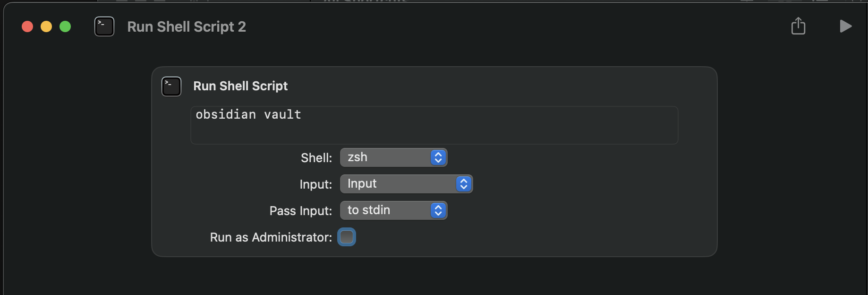The image size is (868, 295).
Task: Click the 'obsidian vault' script text
Action: pyautogui.click(x=248, y=114)
